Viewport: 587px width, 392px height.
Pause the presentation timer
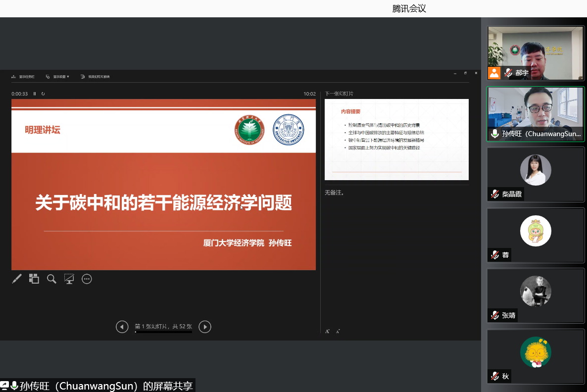tap(35, 94)
